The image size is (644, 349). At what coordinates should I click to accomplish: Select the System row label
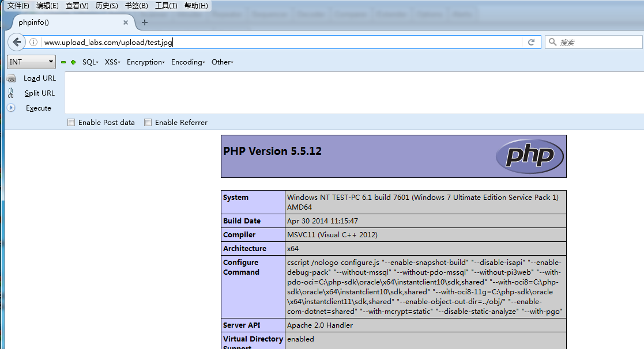point(236,198)
